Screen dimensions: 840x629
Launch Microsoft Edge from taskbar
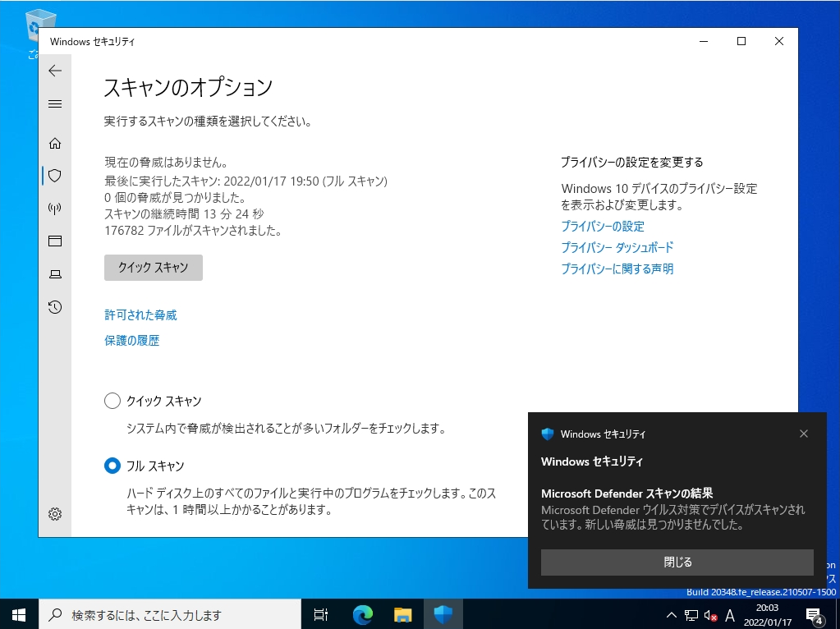[x=362, y=615]
